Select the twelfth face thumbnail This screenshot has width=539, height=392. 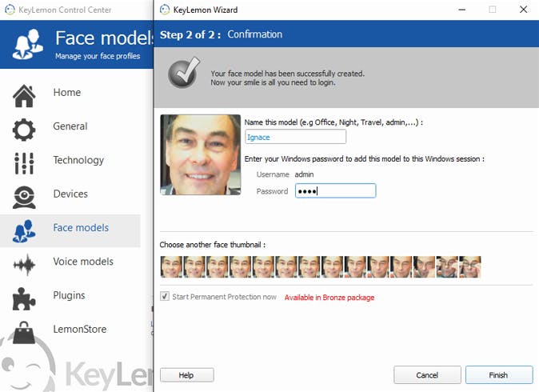point(424,267)
